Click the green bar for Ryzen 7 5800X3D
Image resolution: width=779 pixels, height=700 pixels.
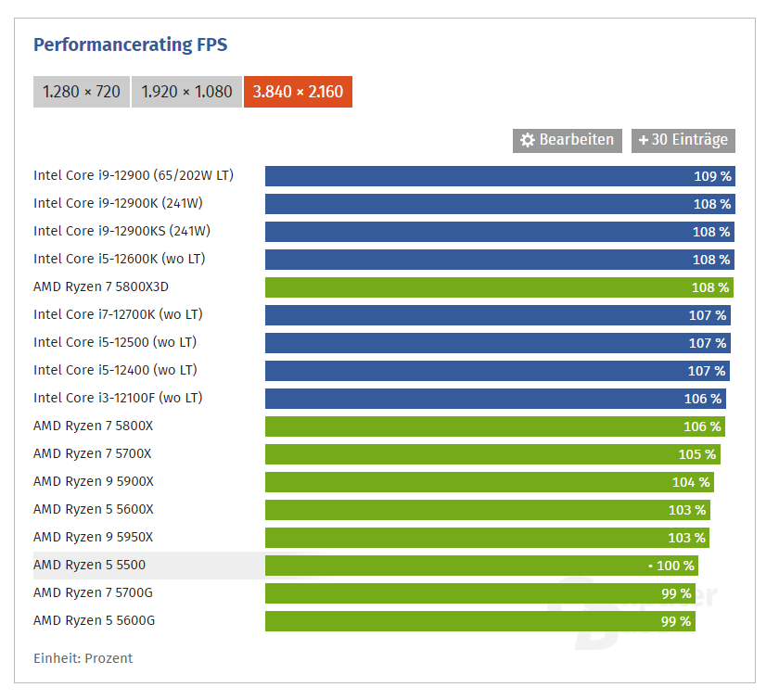[499, 287]
